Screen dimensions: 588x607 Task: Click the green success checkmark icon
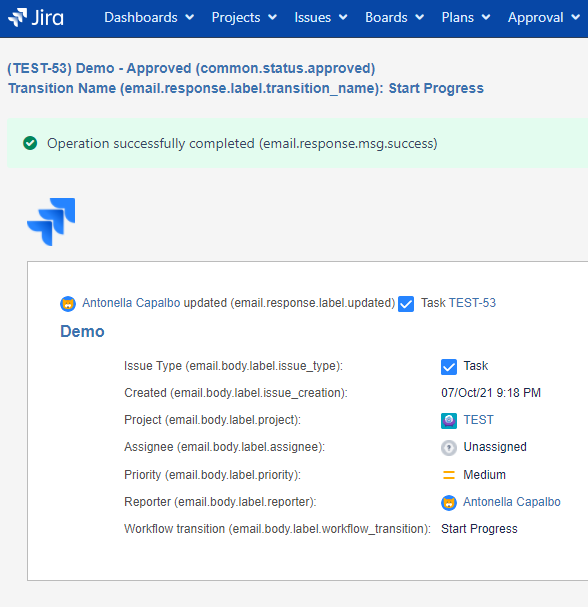point(30,143)
